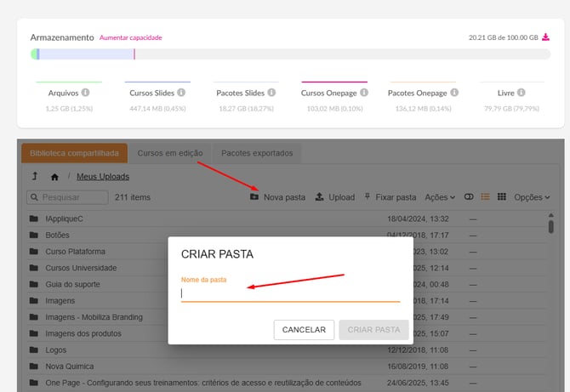The image size is (570, 392).
Task: Switch to grid view layout
Action: (502, 197)
